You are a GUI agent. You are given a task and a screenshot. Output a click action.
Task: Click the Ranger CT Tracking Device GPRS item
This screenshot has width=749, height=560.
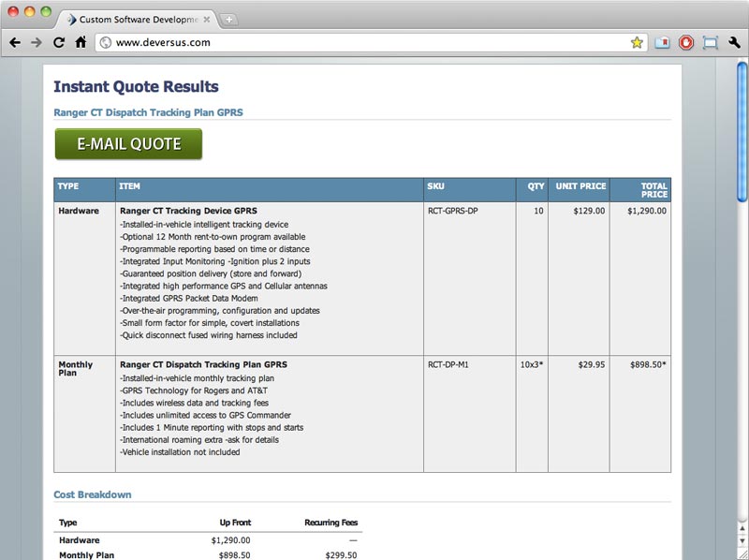click(188, 211)
